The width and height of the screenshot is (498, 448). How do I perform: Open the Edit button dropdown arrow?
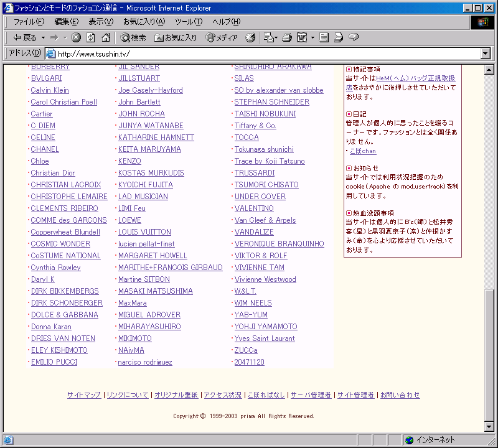pyautogui.click(x=312, y=38)
